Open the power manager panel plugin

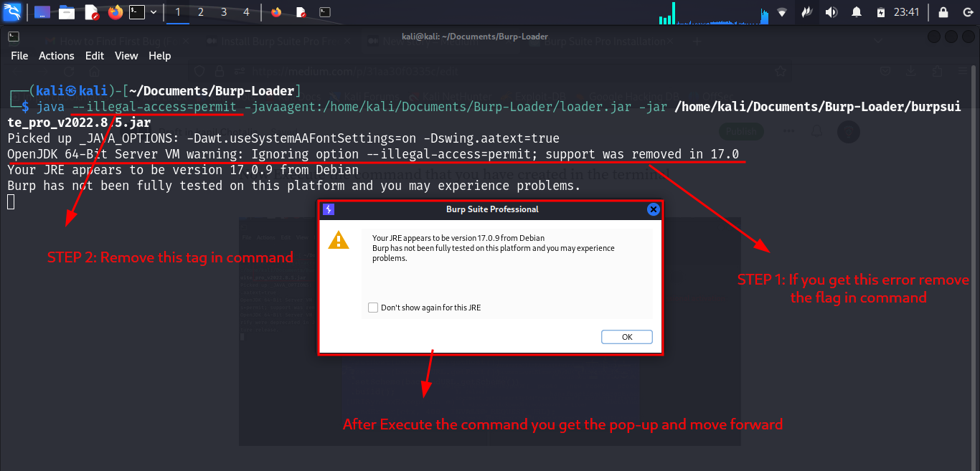[806, 12]
